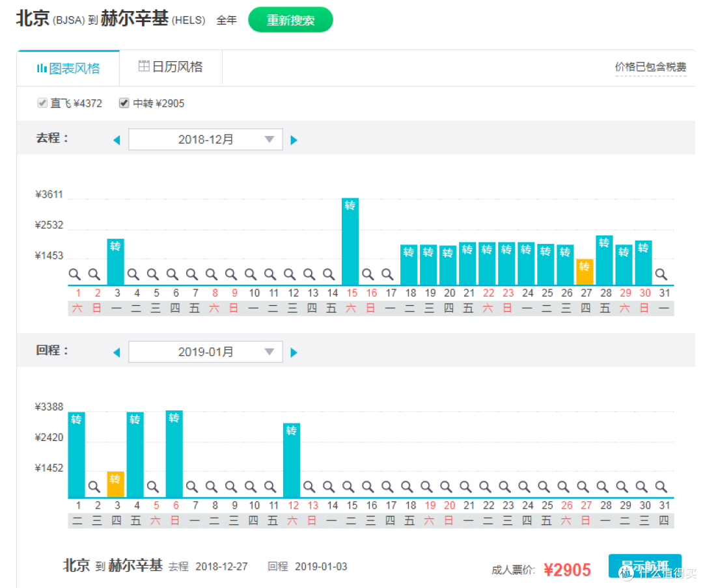Open the 2018-12月 departure month dropdown

click(x=205, y=139)
